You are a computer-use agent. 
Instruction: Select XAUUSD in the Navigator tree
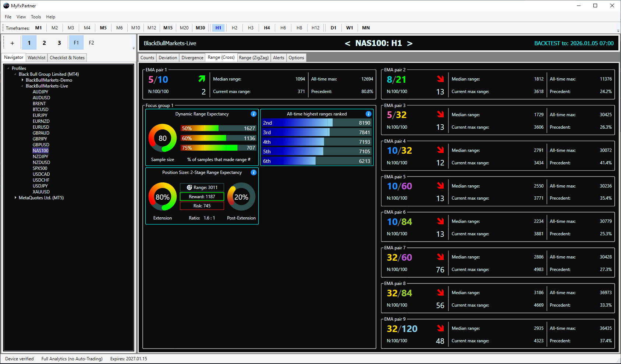(x=40, y=192)
